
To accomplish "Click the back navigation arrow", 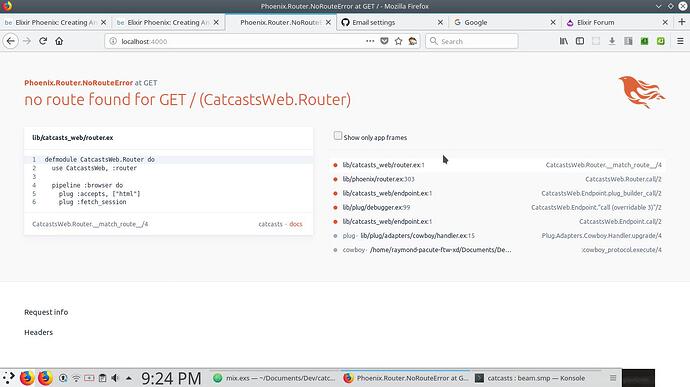I will pos(11,41).
